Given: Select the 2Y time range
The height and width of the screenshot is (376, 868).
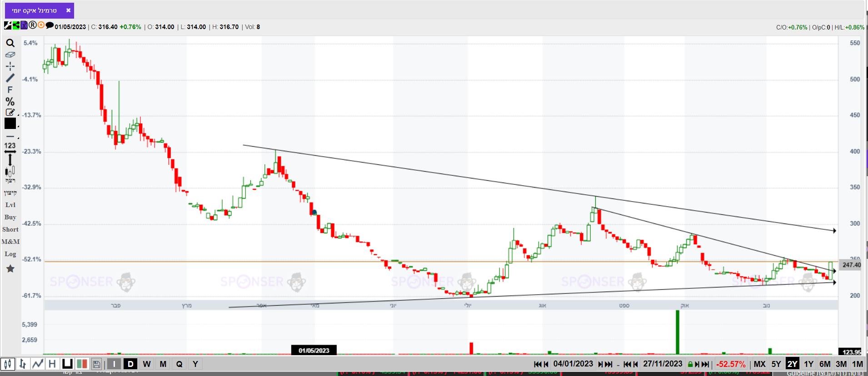Looking at the screenshot, I should (793, 364).
